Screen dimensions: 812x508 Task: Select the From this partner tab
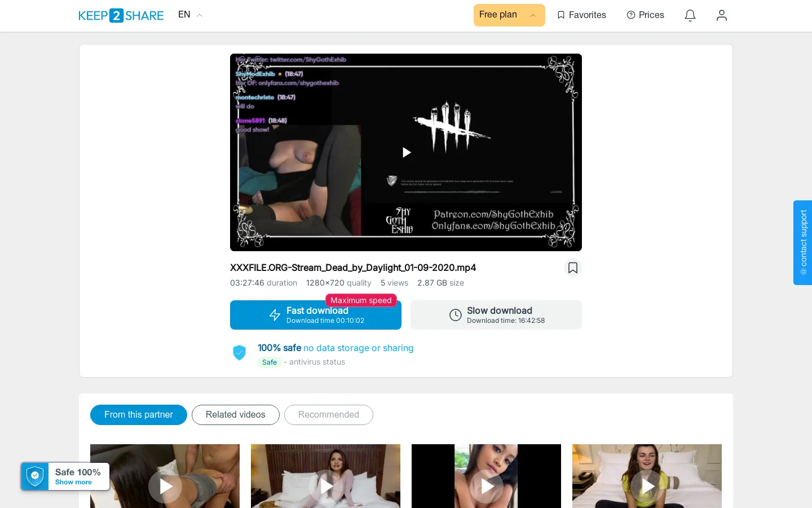[139, 415]
